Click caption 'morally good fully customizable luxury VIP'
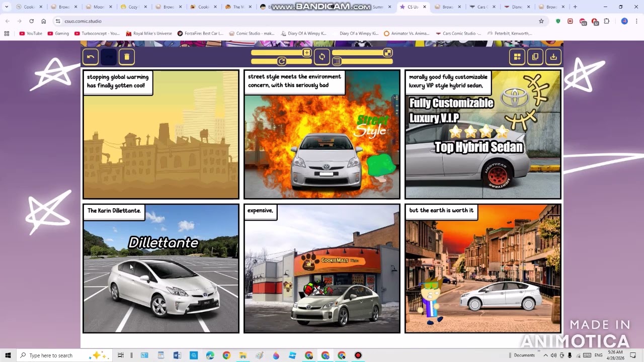644x362 pixels. [448, 82]
